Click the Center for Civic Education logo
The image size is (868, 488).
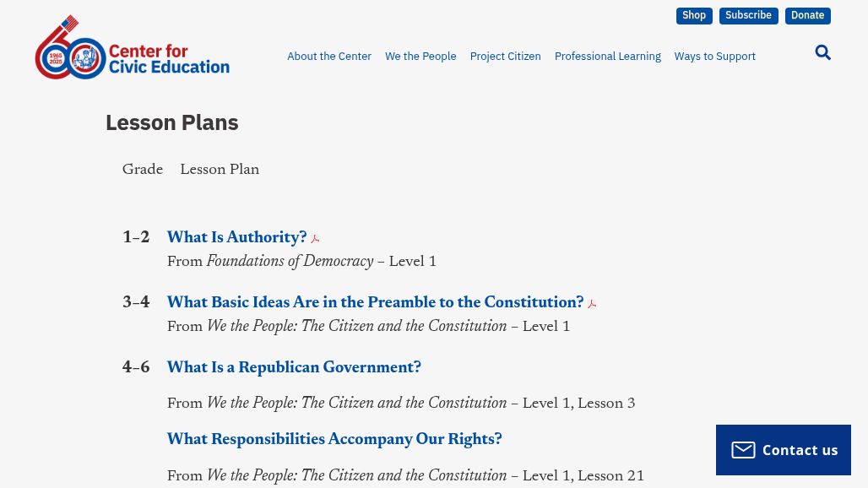pyautogui.click(x=132, y=48)
